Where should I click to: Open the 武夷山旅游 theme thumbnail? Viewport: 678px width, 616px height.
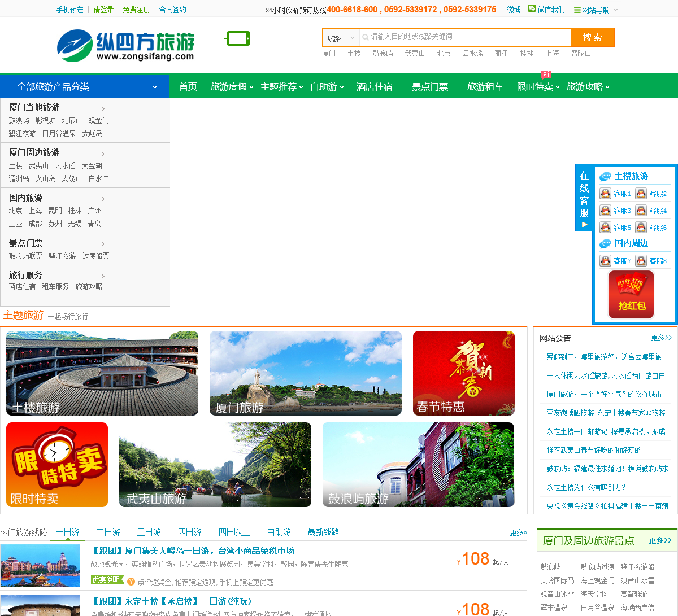point(215,465)
